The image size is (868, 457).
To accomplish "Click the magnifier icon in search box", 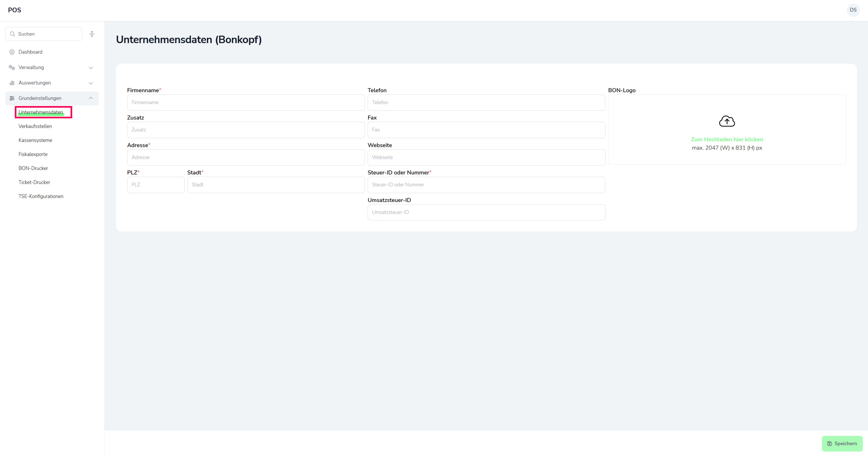I will click(12, 34).
